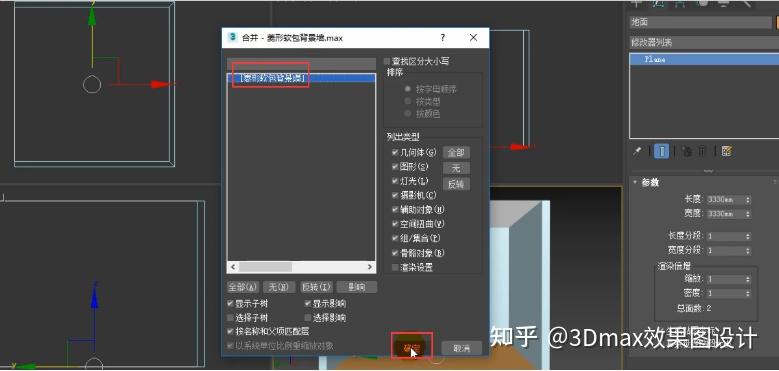Toggle the pin stack icon
Image resolution: width=779 pixels, height=371 pixels.
[x=637, y=151]
